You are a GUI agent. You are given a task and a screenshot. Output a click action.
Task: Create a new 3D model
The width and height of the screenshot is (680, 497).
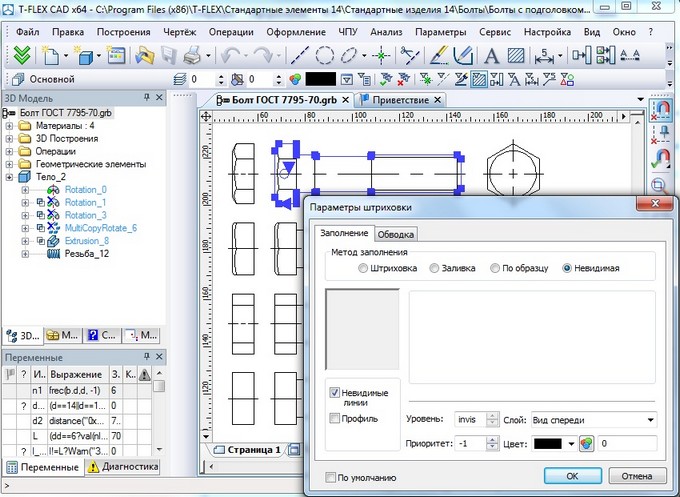pos(84,56)
